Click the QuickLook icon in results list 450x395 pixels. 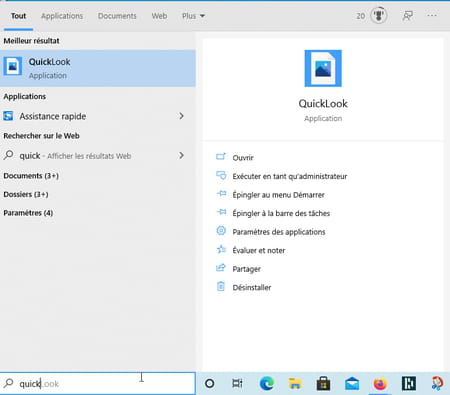13,66
